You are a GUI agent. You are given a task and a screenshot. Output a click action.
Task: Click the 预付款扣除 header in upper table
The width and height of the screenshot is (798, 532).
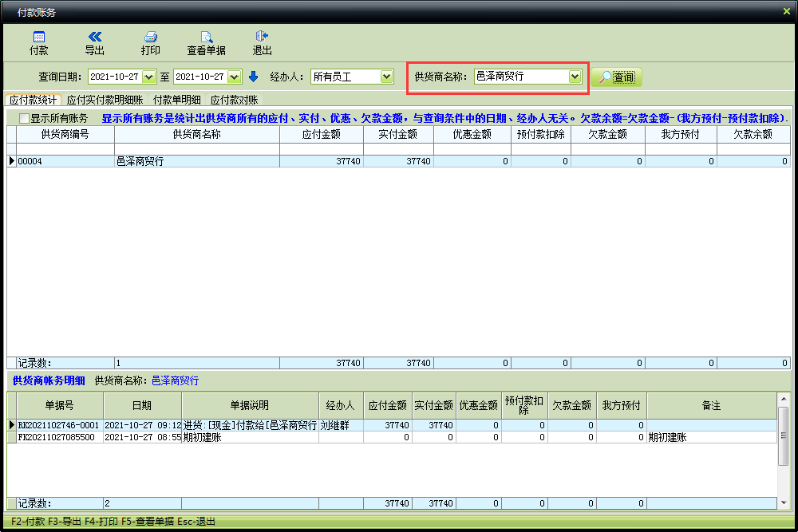(541, 134)
